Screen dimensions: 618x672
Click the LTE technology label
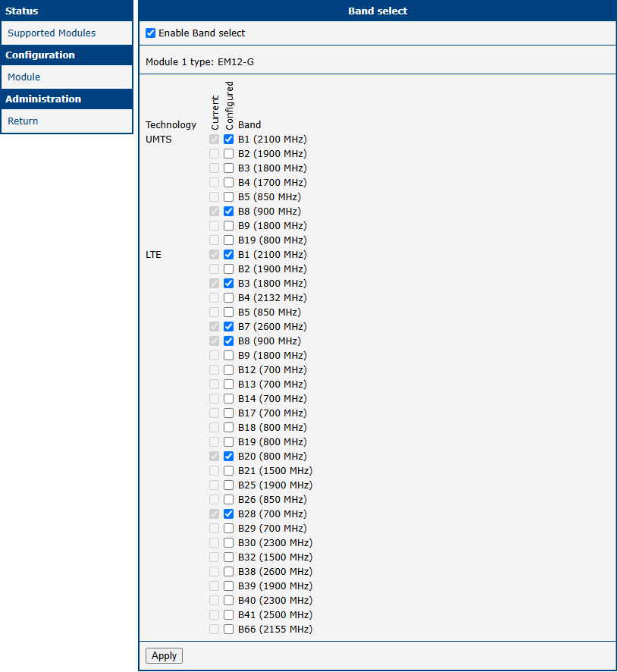(x=153, y=255)
